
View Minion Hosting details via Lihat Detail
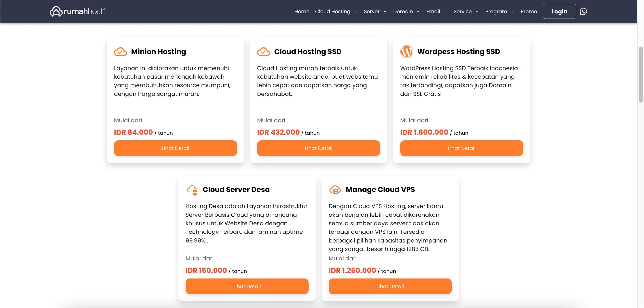pos(175,148)
